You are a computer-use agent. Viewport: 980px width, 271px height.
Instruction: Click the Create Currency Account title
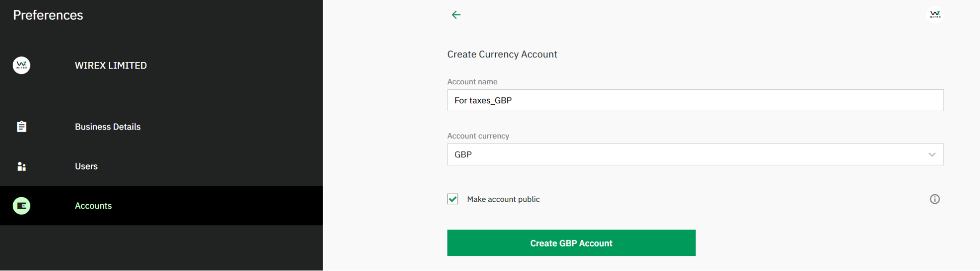(x=502, y=54)
